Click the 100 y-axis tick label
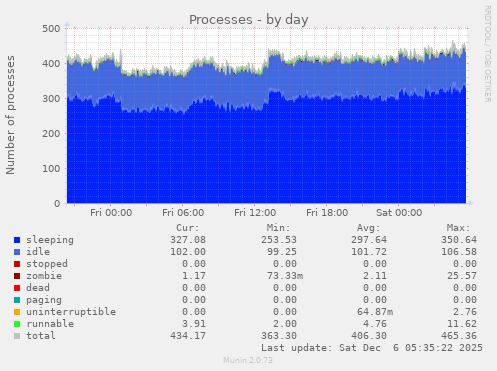 pos(51,169)
